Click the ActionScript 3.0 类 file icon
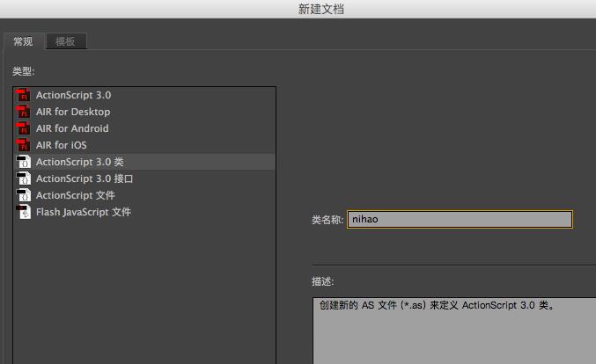The height and width of the screenshot is (364, 596). tap(23, 162)
